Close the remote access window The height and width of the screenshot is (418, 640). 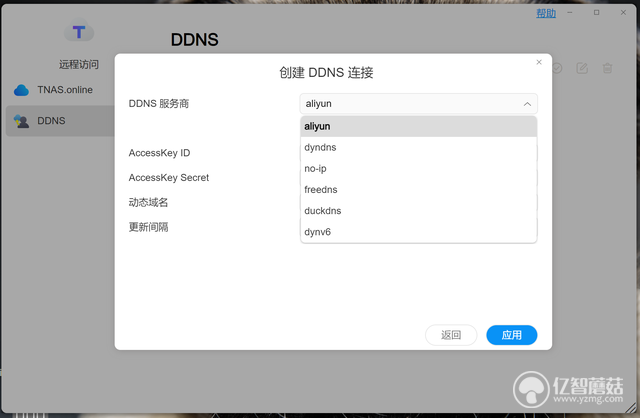[x=623, y=13]
